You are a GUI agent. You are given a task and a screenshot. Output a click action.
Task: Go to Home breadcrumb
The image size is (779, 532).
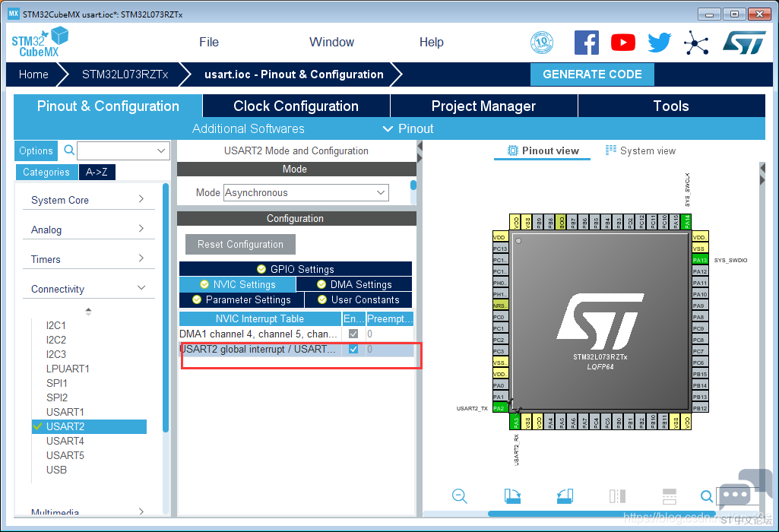pyautogui.click(x=33, y=74)
